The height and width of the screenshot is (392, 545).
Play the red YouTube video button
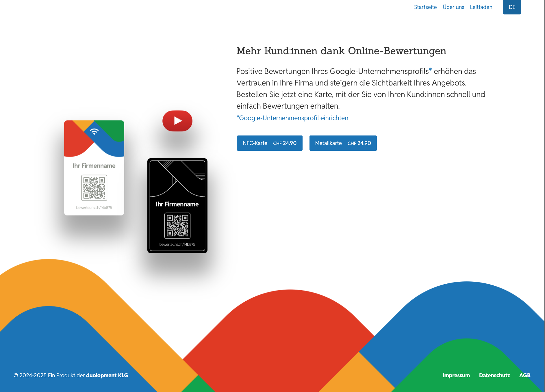[177, 121]
